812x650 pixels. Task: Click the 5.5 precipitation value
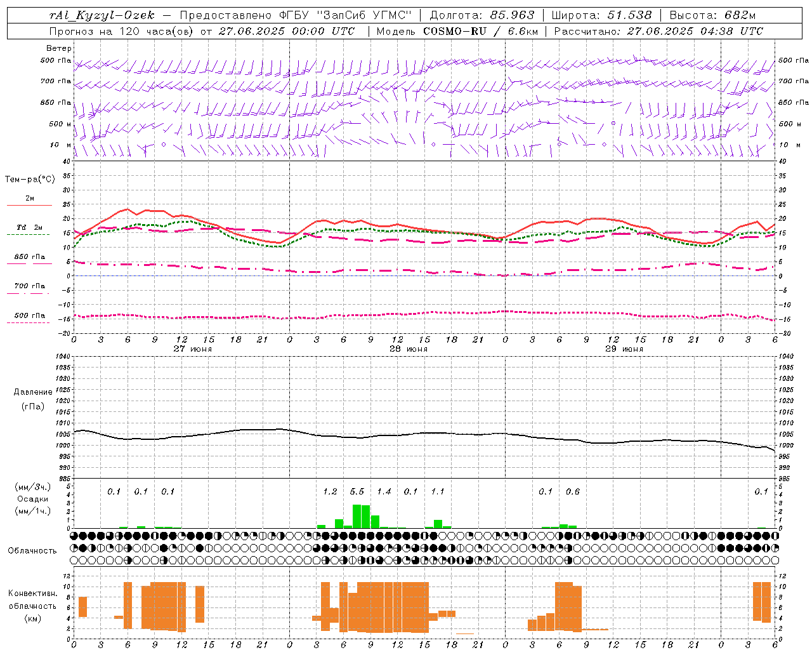click(357, 492)
